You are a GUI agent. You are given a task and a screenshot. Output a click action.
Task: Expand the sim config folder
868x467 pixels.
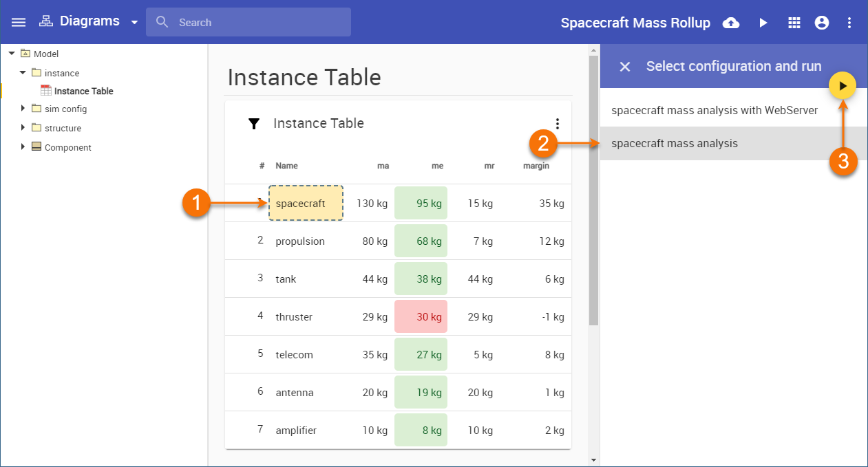[23, 109]
